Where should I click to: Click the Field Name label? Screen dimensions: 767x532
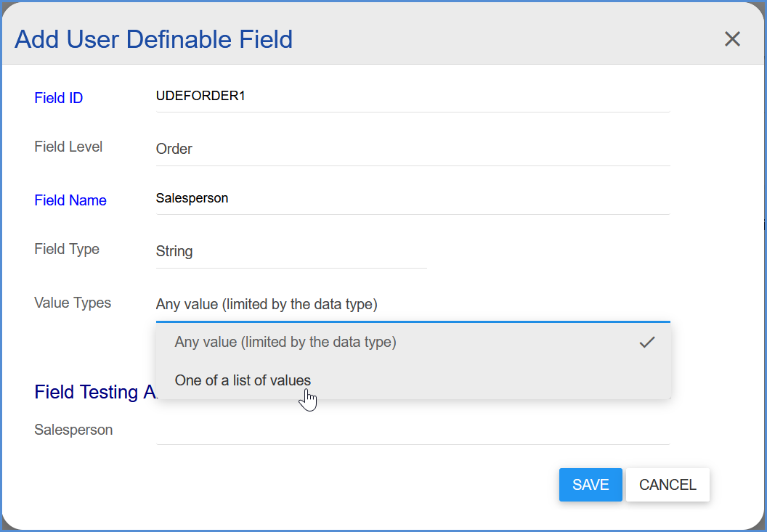click(70, 200)
